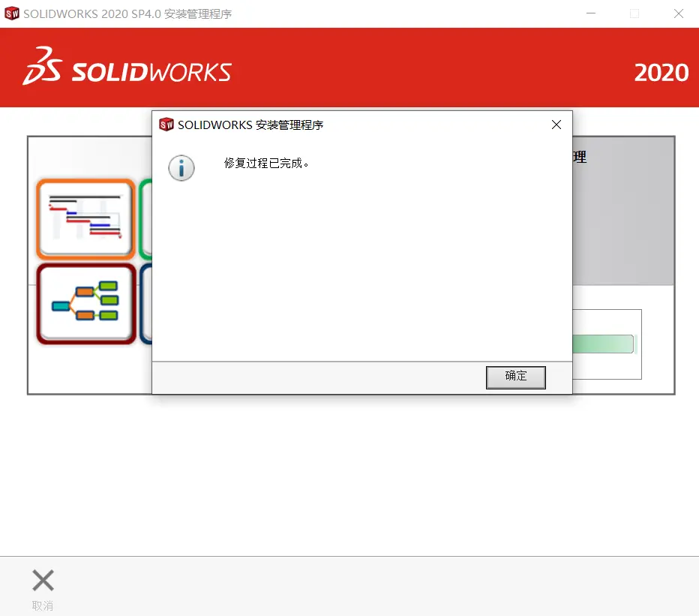Minimize the SOLIDWORKS 2020 SP4.0 installer window
699x616 pixels.
[591, 14]
